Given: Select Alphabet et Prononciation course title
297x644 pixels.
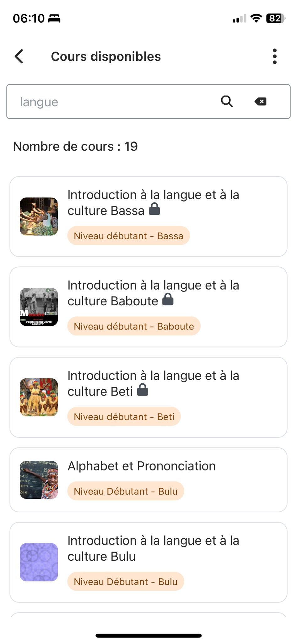Looking at the screenshot, I should click(x=142, y=466).
